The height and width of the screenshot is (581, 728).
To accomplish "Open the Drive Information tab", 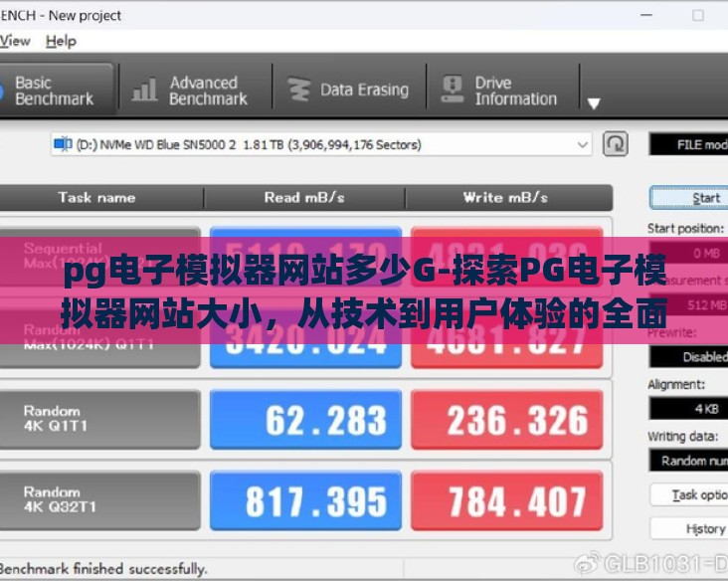I will [502, 91].
